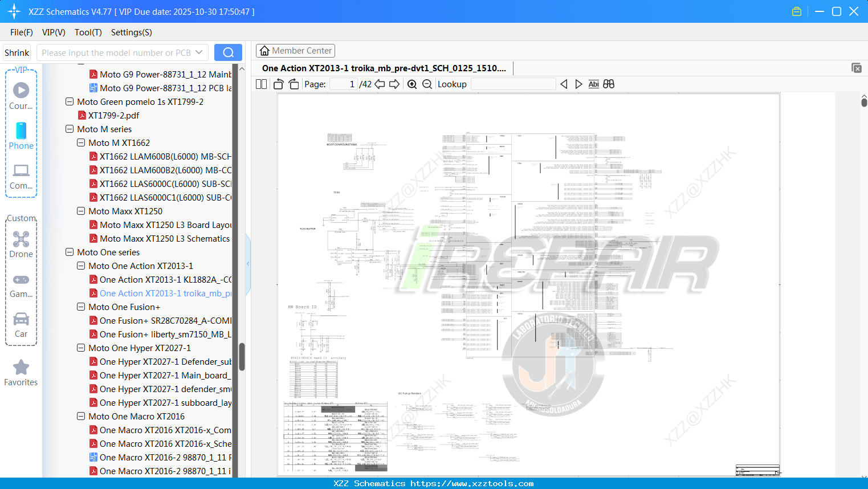868x489 pixels.
Task: Zoom in on the schematic page
Action: click(411, 84)
